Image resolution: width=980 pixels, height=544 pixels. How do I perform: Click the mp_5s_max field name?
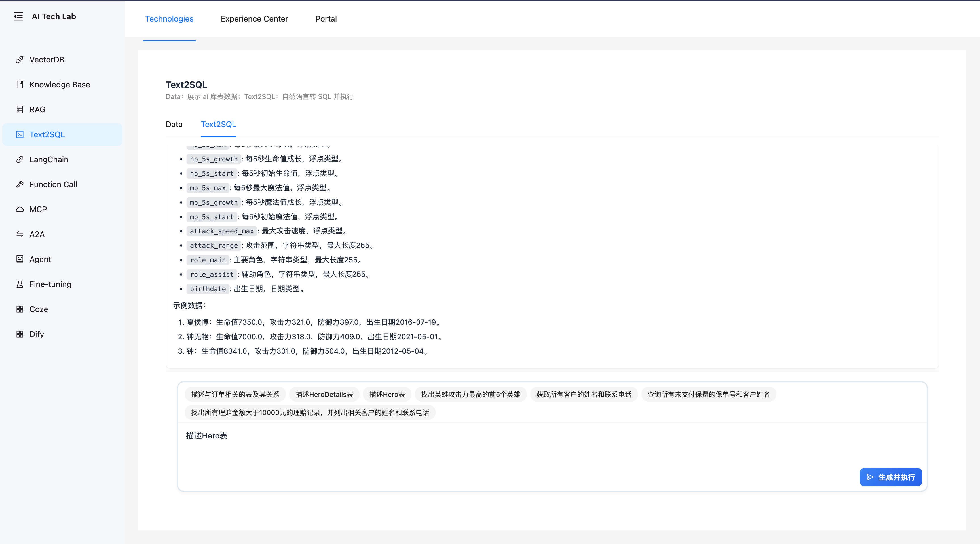coord(208,188)
